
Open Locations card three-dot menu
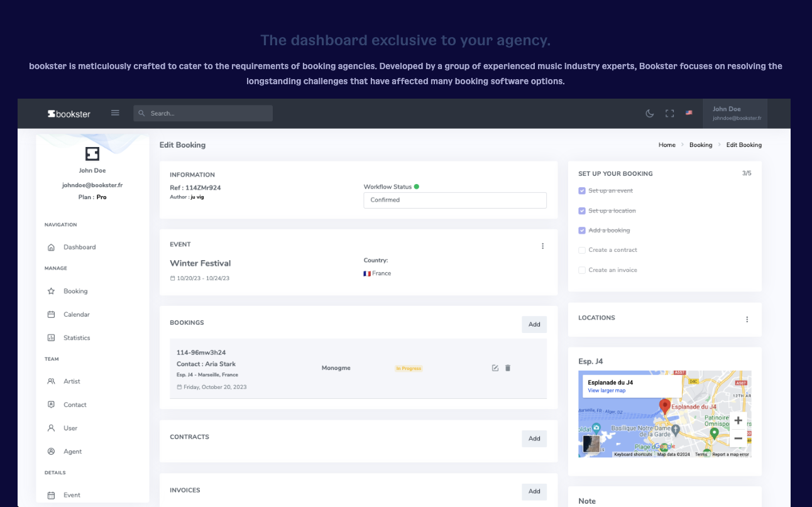point(747,319)
